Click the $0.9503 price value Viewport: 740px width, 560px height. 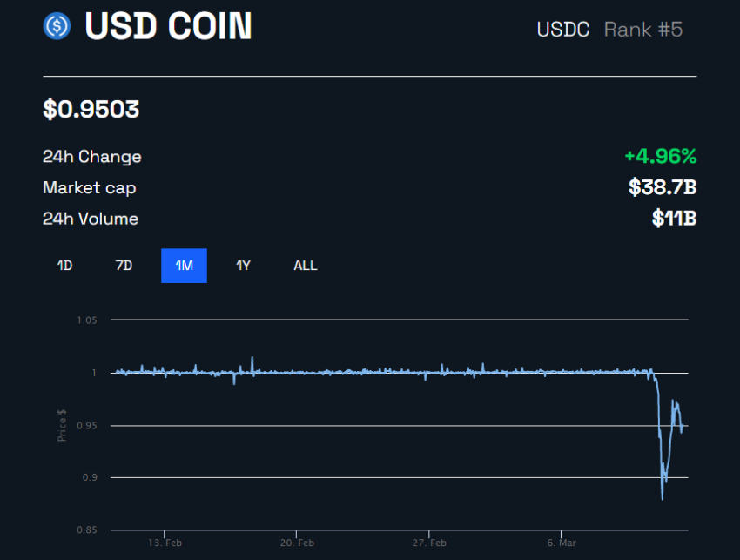point(91,110)
